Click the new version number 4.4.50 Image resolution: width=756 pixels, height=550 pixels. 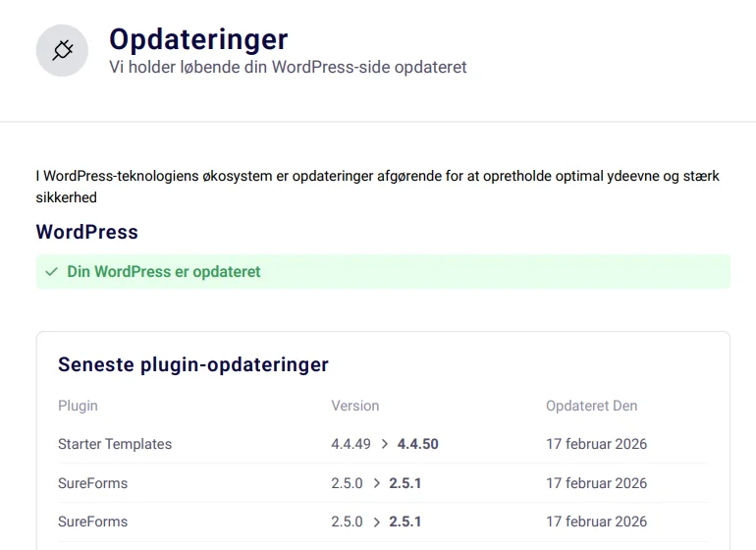[417, 444]
